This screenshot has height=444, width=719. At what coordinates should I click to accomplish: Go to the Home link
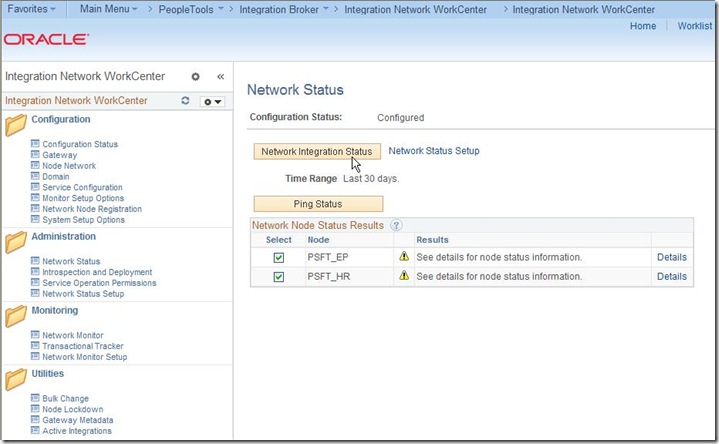(x=643, y=26)
